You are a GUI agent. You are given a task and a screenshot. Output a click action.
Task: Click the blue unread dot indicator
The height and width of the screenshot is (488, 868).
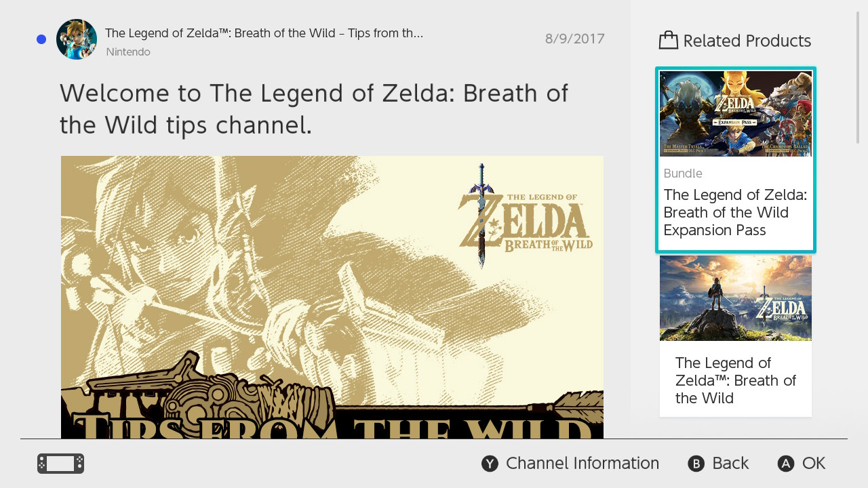41,39
